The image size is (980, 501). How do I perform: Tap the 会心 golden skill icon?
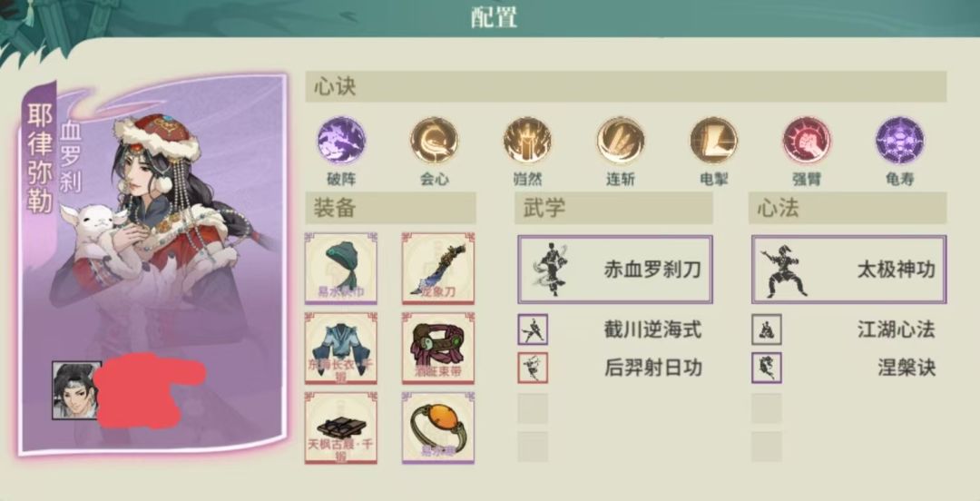[x=434, y=141]
